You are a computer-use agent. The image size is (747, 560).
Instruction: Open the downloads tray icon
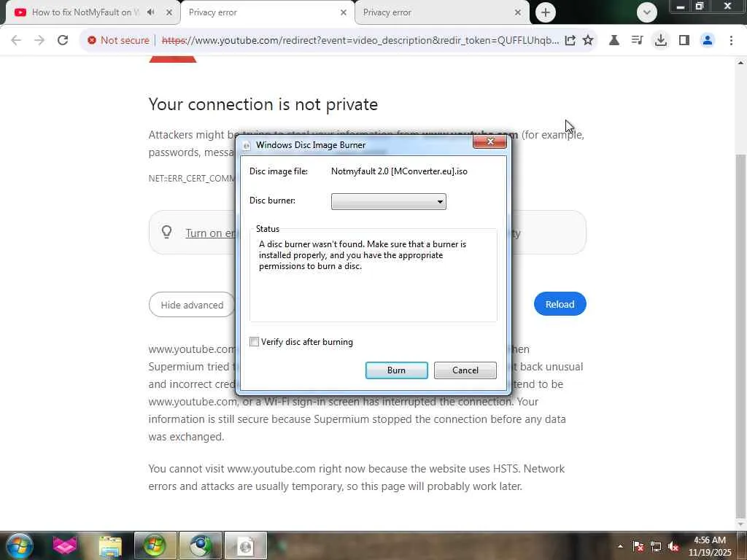click(x=660, y=40)
